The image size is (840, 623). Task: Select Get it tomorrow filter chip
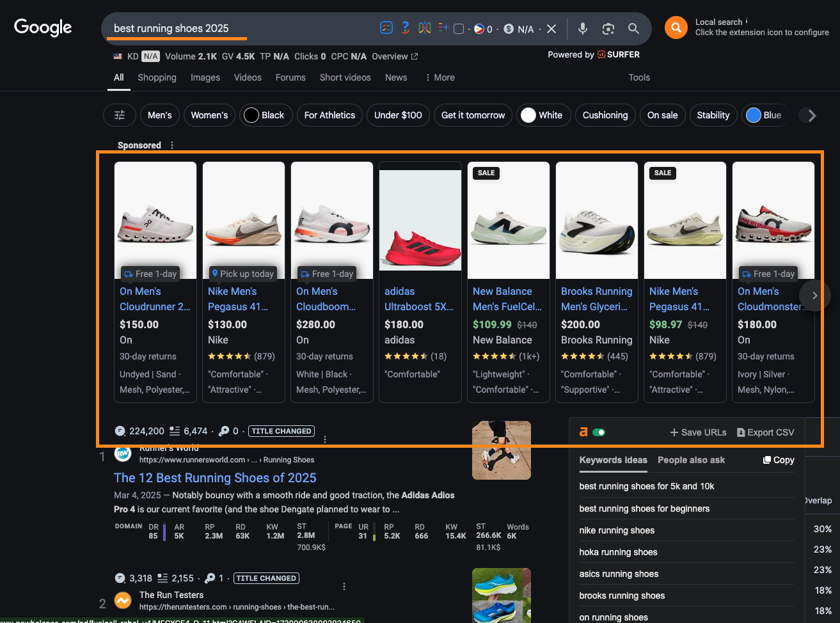click(473, 115)
